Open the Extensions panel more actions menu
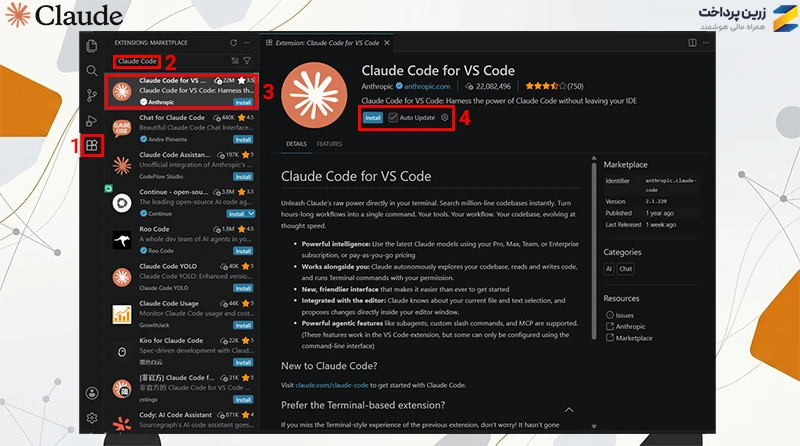 pos(247,43)
